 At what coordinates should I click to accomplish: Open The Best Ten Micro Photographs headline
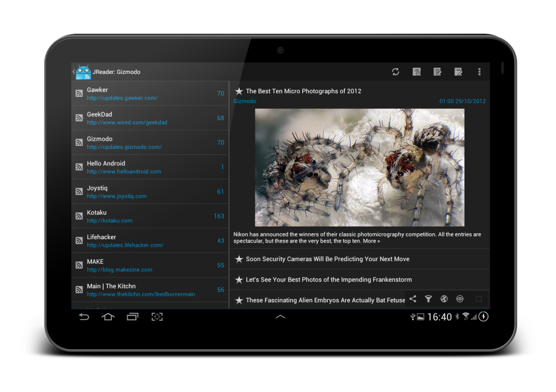point(303,91)
